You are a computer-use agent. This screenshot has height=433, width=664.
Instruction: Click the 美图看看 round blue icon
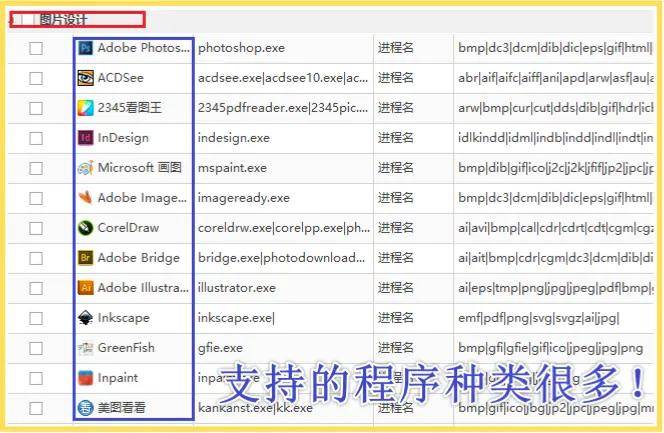tap(86, 408)
